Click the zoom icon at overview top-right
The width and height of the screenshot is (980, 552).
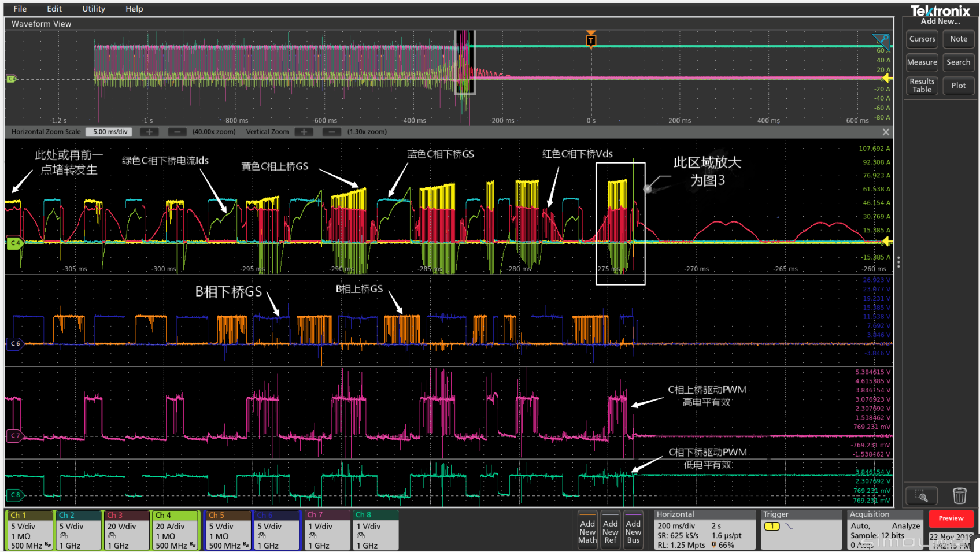coord(881,40)
